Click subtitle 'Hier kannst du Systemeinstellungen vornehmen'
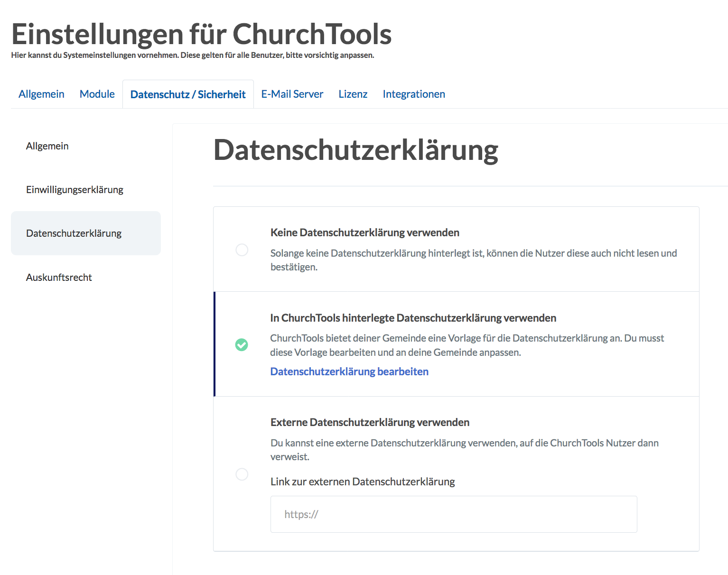This screenshot has height=575, width=728. pyautogui.click(x=193, y=55)
